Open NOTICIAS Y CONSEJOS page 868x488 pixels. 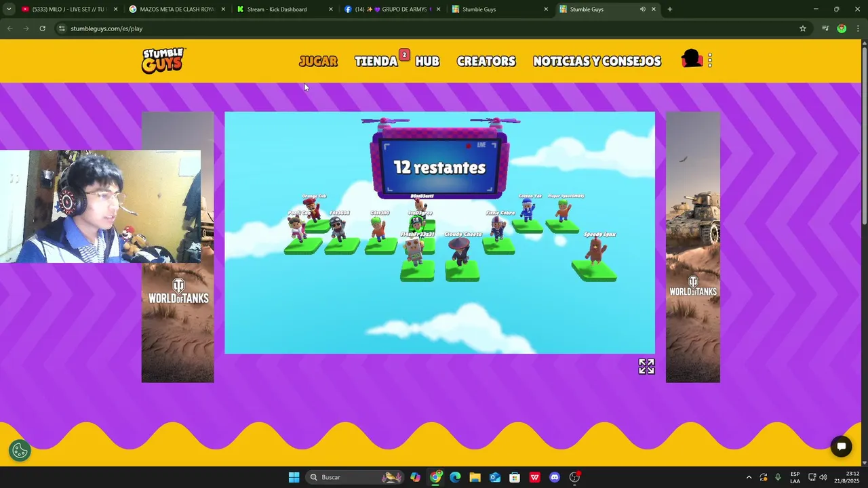click(597, 61)
